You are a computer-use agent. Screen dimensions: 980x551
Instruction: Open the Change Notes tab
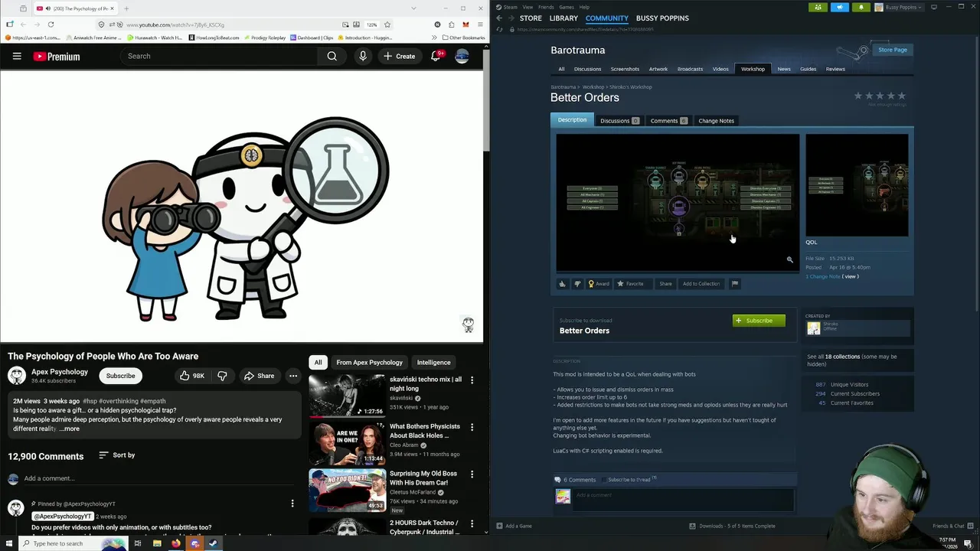[716, 120]
